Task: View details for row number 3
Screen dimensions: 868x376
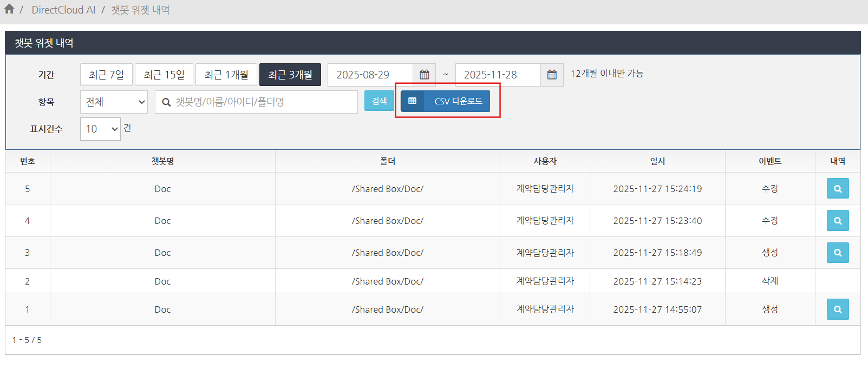Action: (x=837, y=253)
